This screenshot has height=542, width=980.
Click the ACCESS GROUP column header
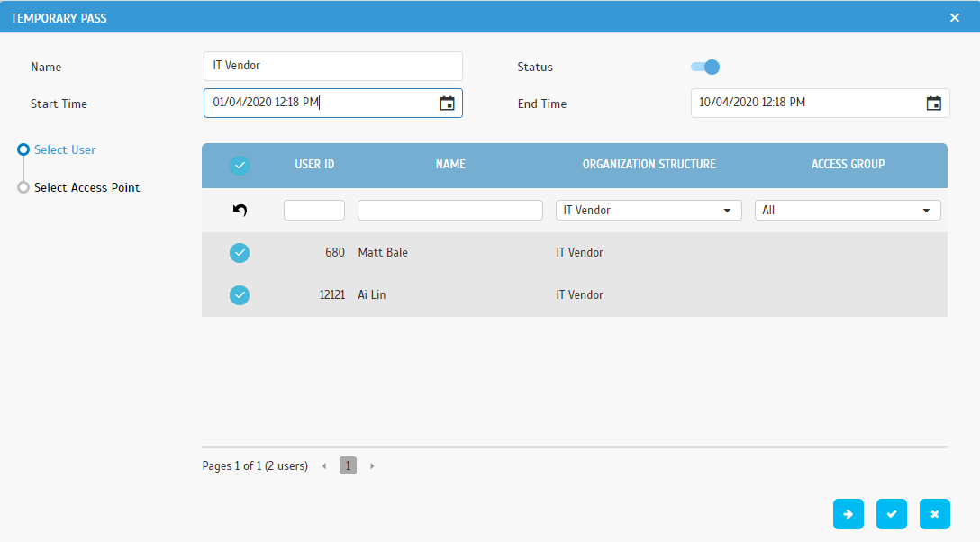click(x=848, y=164)
